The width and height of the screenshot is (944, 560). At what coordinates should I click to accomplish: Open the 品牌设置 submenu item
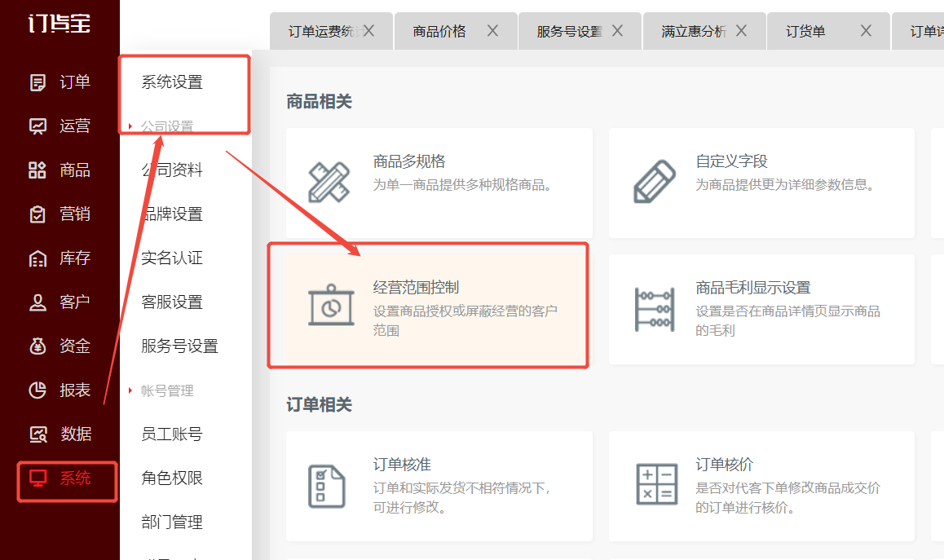[172, 214]
